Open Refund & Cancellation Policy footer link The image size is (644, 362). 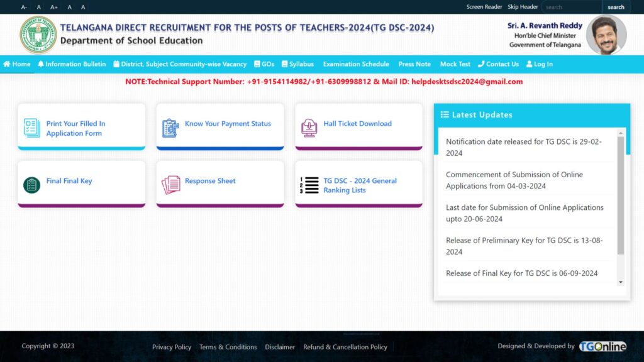pos(345,347)
